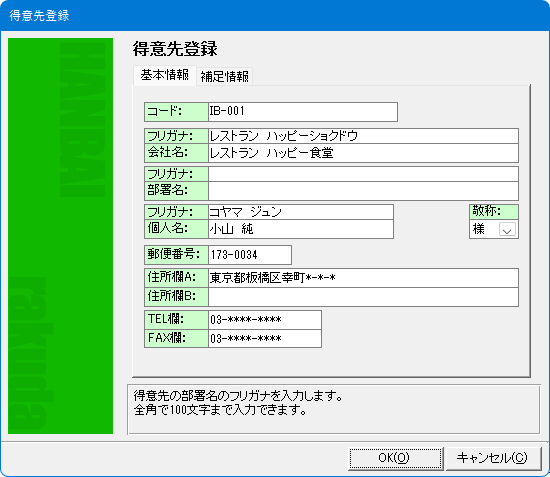Click the green HANBAI rakuda side banner
Image resolution: width=550 pixels, height=477 pixels.
[60, 236]
